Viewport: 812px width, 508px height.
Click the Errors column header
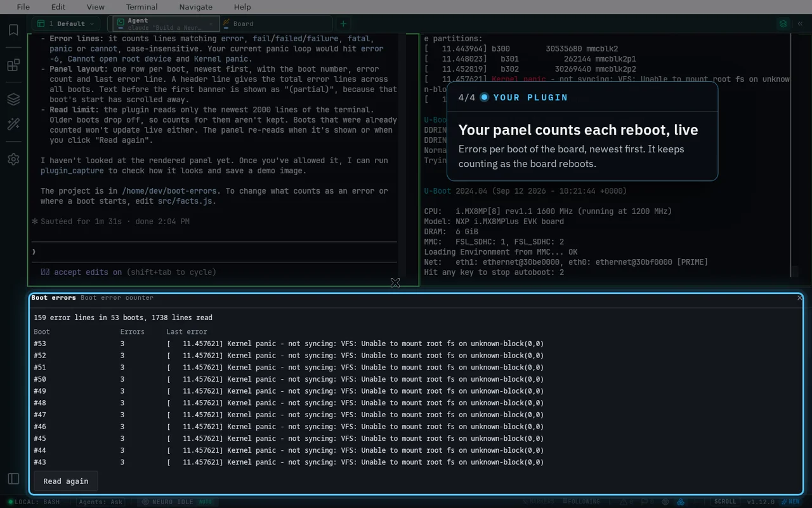pos(133,331)
